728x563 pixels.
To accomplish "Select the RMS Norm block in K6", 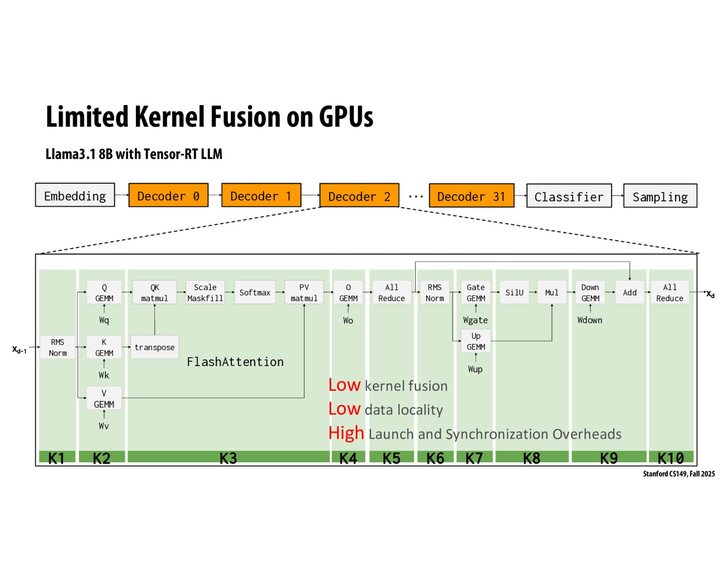I will tap(435, 292).
